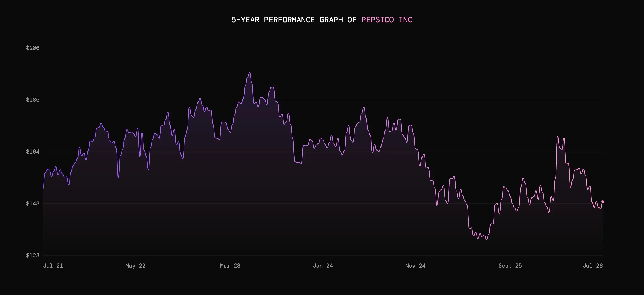Select the "Sept 25" x-axis label
This screenshot has width=644, height=295.
pos(510,266)
